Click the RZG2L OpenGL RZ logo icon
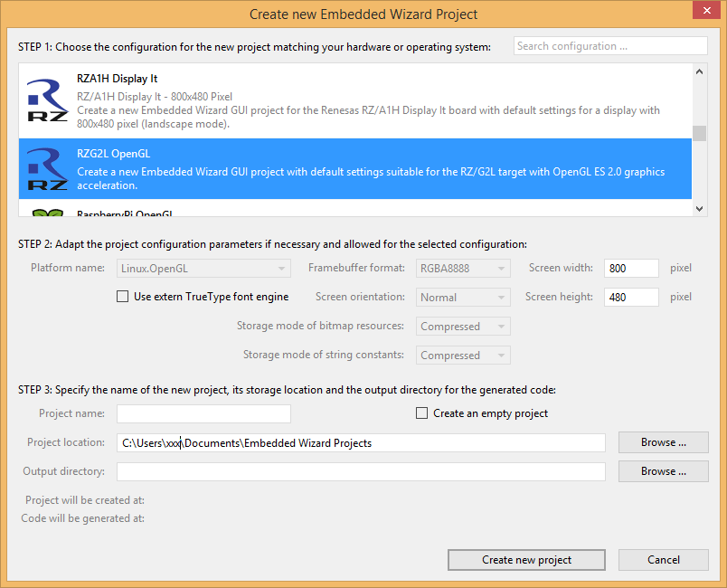The width and height of the screenshot is (727, 588). coord(47,169)
